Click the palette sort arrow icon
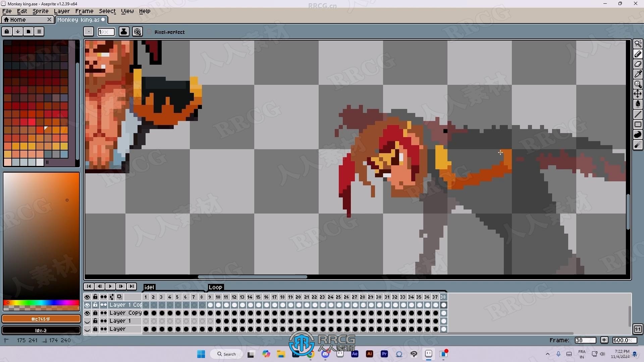The image size is (644, 362). [17, 32]
